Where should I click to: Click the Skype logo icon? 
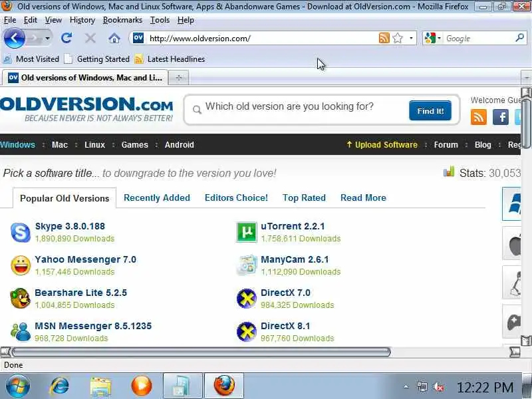[21, 232]
